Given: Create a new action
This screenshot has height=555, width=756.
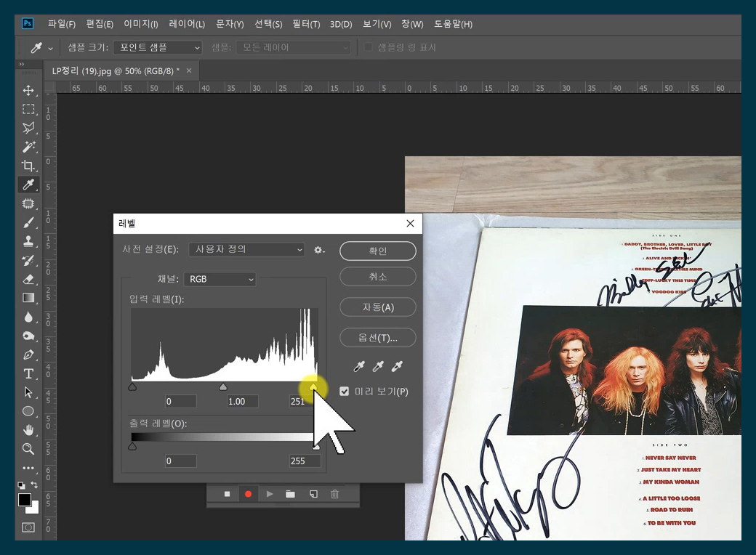Looking at the screenshot, I should pyautogui.click(x=313, y=494).
